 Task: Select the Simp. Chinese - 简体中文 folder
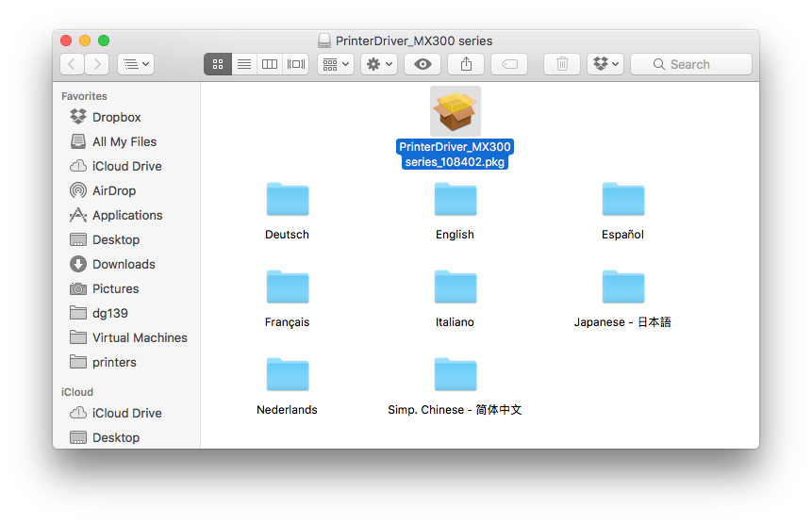point(456,374)
